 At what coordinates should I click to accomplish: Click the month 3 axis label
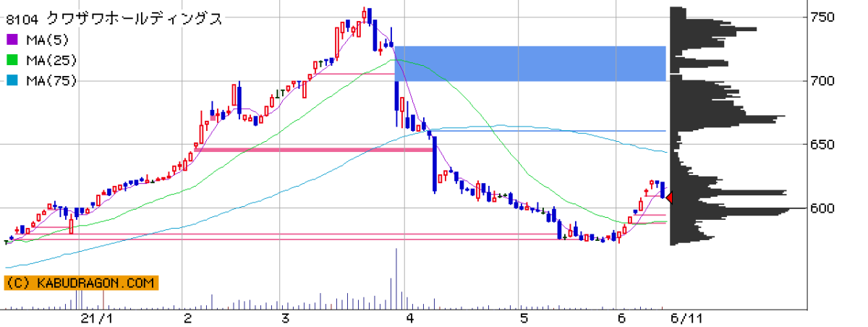(x=286, y=318)
